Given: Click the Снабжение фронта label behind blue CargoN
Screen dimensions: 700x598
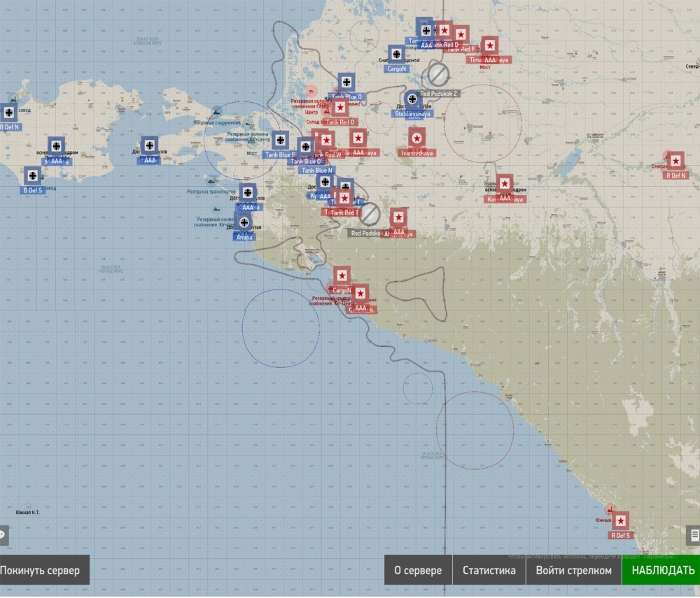Looking at the screenshot, I should [399, 60].
